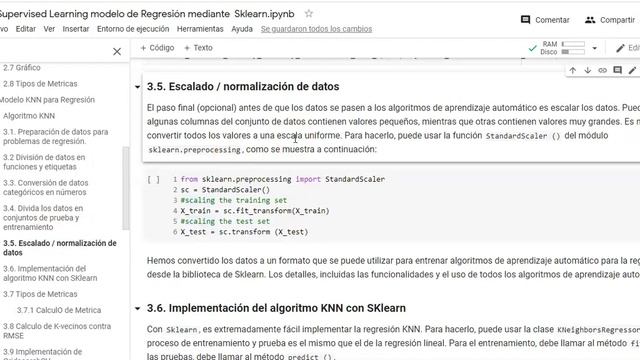Star the notebook with the star icon
The image size is (640, 360).
pos(309,13)
